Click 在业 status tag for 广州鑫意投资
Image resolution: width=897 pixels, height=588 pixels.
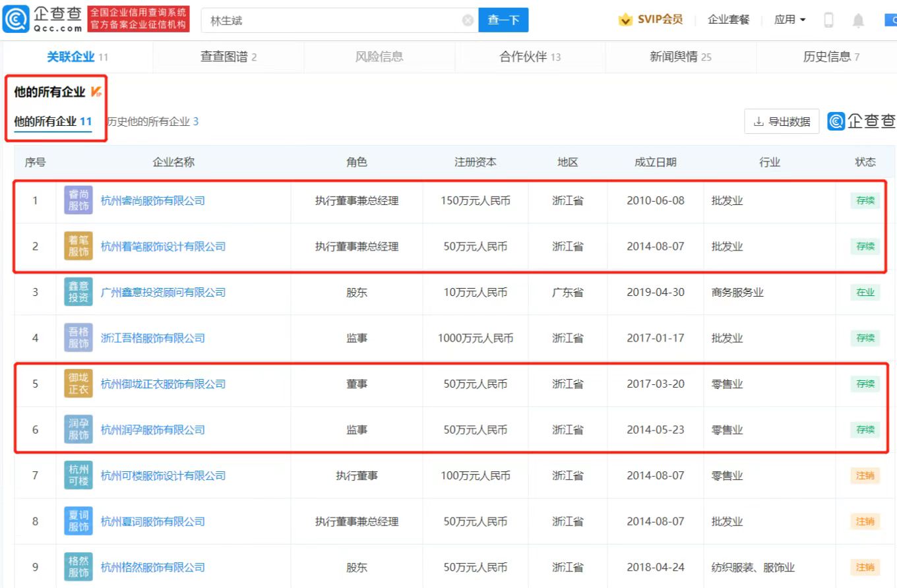(x=865, y=292)
